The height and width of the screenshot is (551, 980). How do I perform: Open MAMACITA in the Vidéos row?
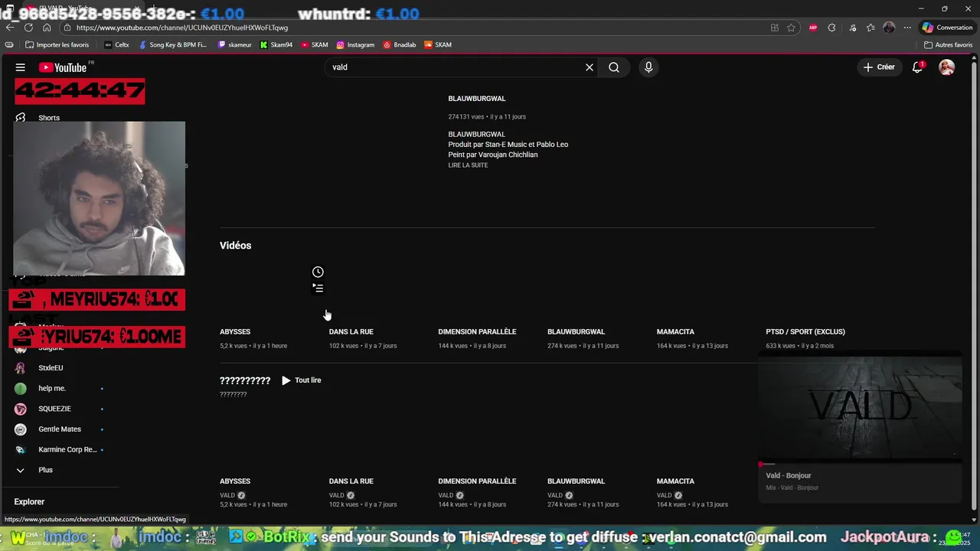675,331
